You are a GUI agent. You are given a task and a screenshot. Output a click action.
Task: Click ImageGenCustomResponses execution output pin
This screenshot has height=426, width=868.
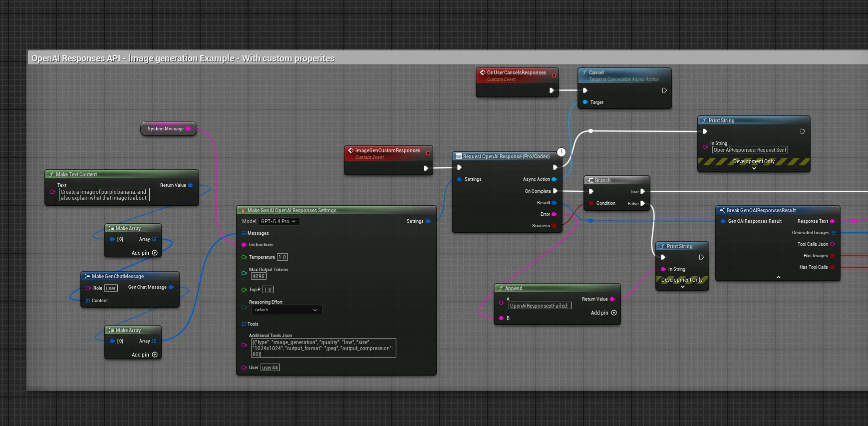pos(426,168)
